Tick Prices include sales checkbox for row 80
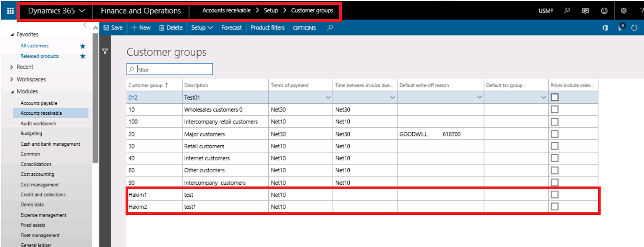The width and height of the screenshot is (644, 247). pyautogui.click(x=555, y=170)
